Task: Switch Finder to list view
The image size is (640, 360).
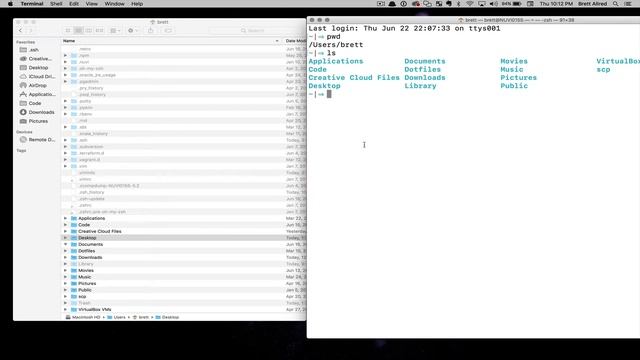Action: tap(78, 31)
